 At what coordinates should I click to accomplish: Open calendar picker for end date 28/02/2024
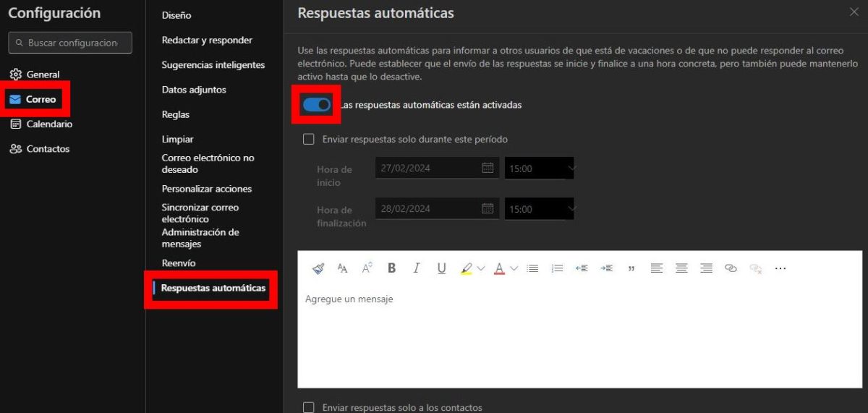488,208
